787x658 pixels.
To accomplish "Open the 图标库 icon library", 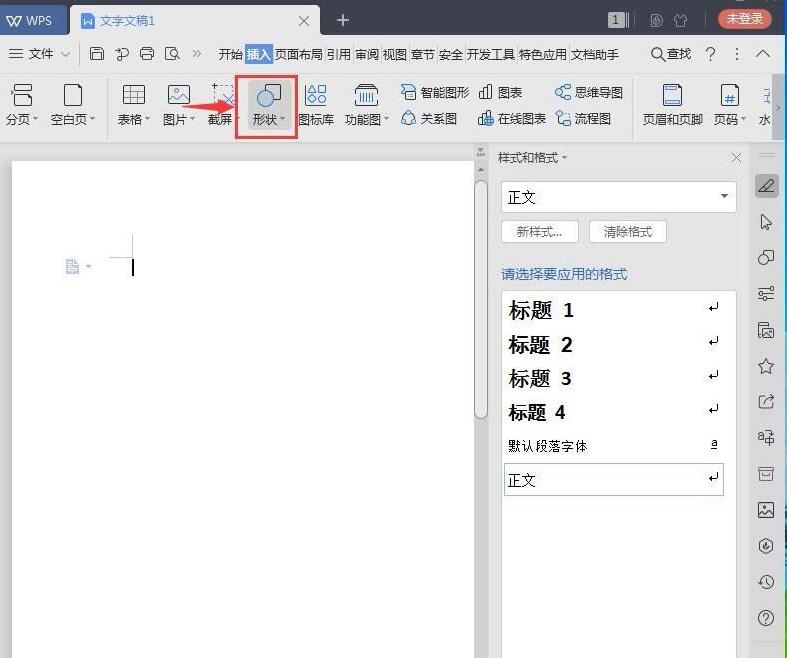I will (x=316, y=105).
